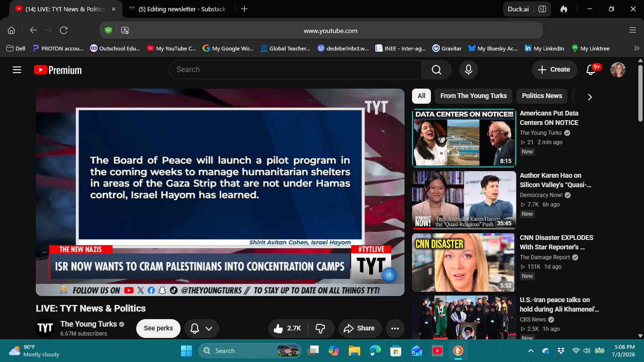Screen dimensions: 644x362
Task: Open the CNN DISASTER video thumbnail
Action: (464, 263)
